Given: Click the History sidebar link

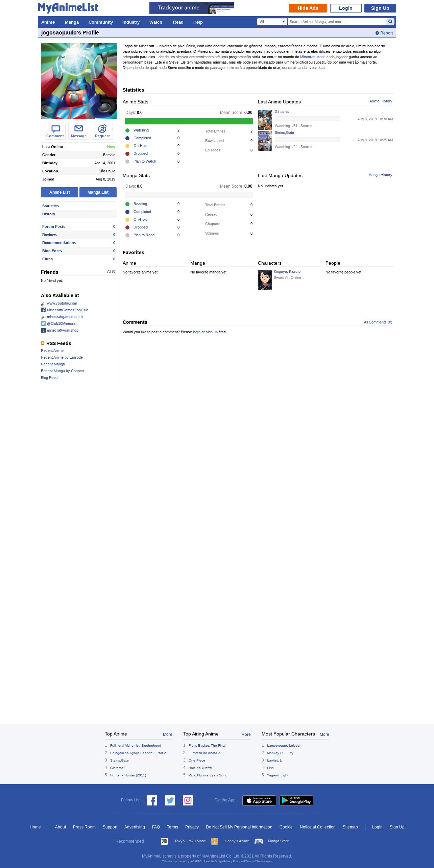Looking at the screenshot, I should 49,214.
